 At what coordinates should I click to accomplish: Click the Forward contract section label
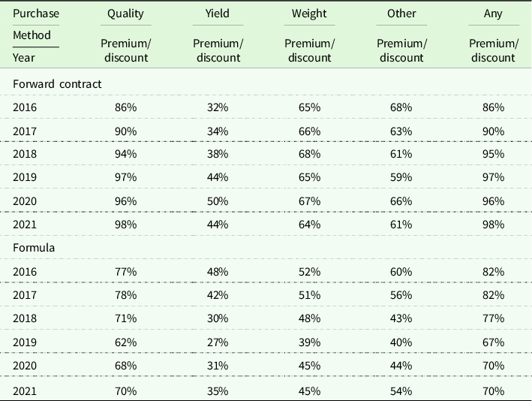(x=57, y=84)
